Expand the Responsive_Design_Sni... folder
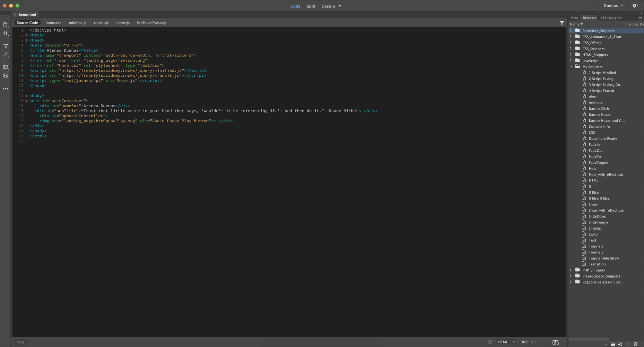This screenshot has height=347, width=644. 571,282
